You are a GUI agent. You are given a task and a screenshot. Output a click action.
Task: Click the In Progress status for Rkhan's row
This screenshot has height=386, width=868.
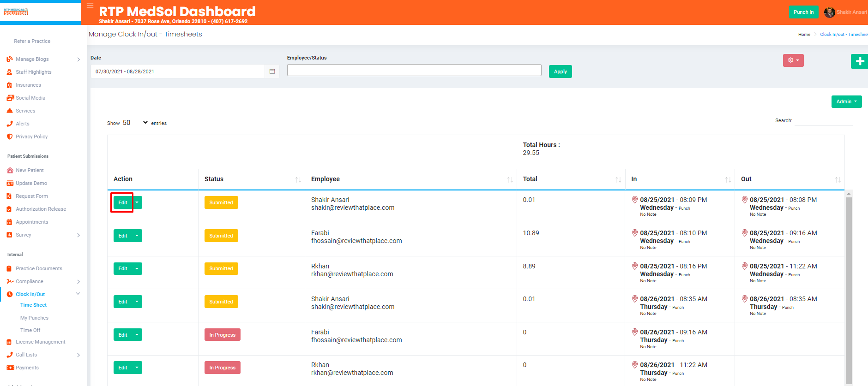[223, 368]
